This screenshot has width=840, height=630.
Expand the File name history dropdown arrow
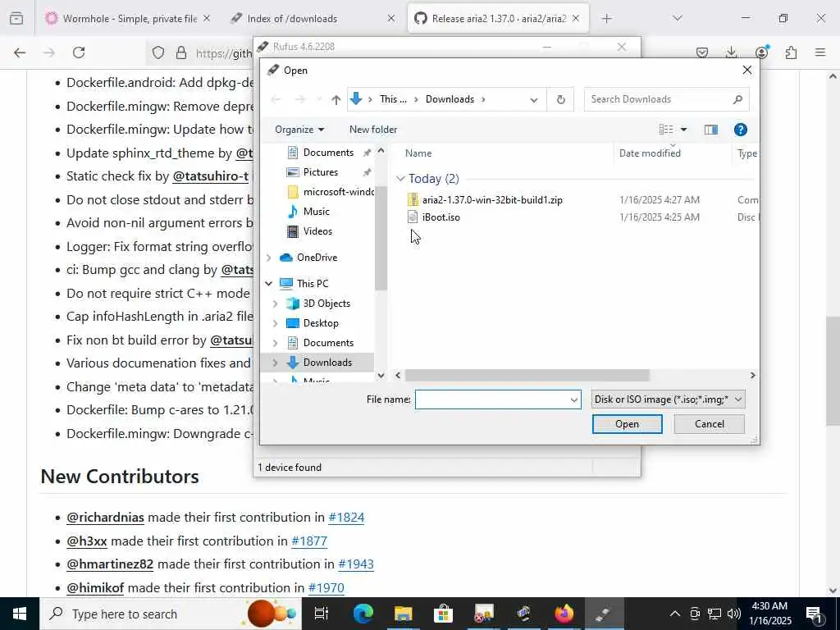573,399
